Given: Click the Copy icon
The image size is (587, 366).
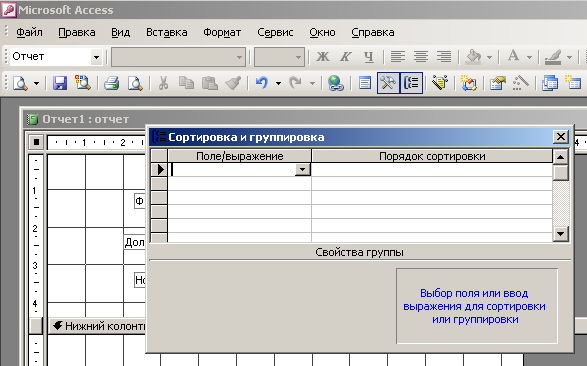Looking at the screenshot, I should pos(186,83).
